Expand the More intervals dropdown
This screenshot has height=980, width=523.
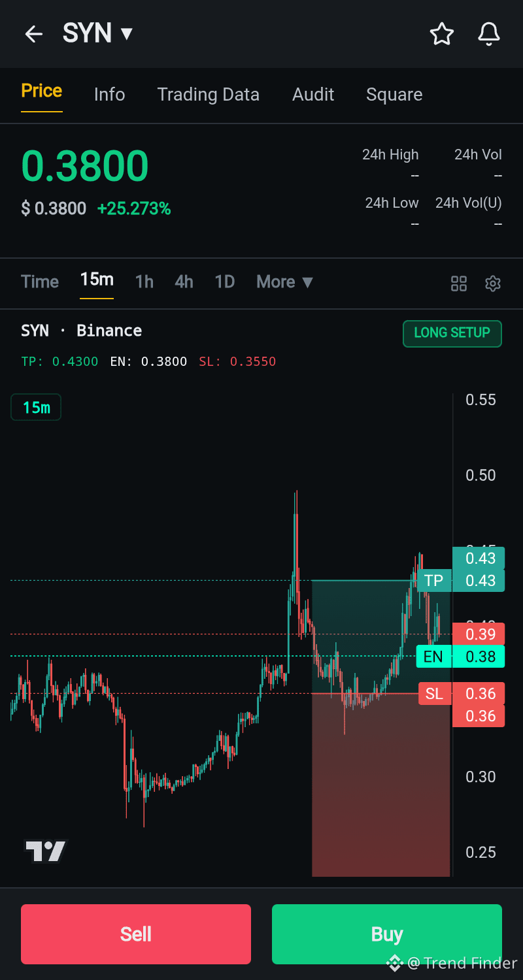click(x=285, y=282)
